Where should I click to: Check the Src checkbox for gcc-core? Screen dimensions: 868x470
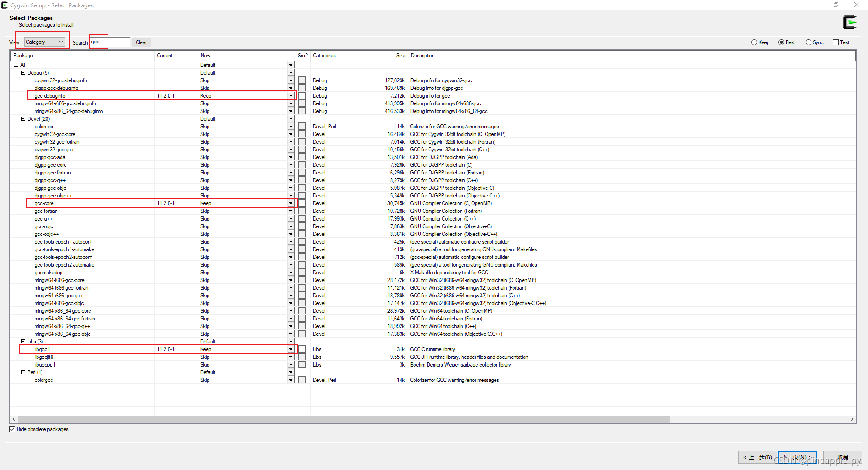pyautogui.click(x=302, y=203)
